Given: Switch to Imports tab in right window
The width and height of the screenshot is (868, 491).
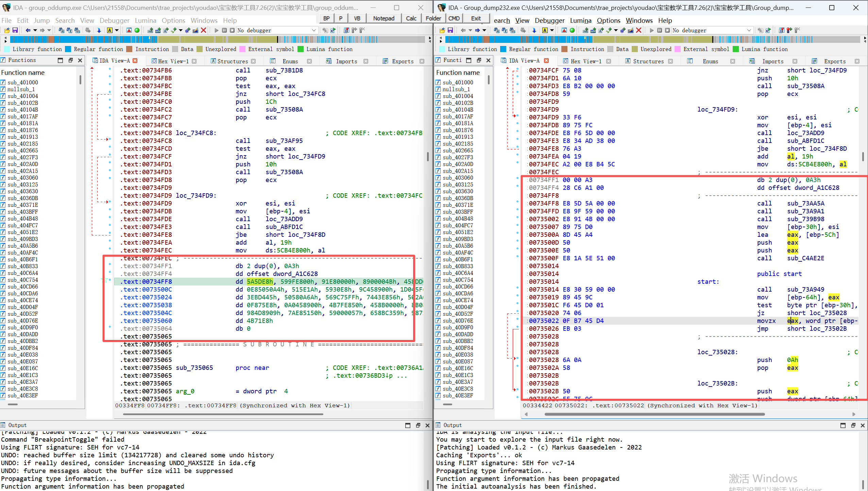Looking at the screenshot, I should pos(772,61).
